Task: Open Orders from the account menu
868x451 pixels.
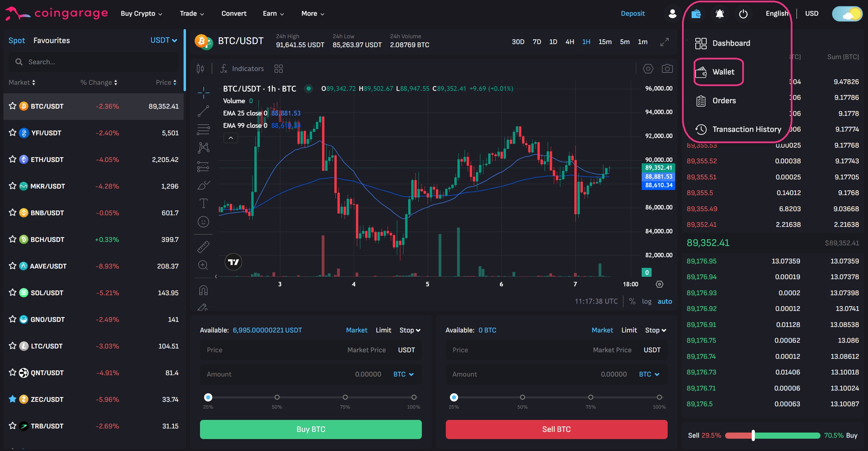Action: pos(716,101)
